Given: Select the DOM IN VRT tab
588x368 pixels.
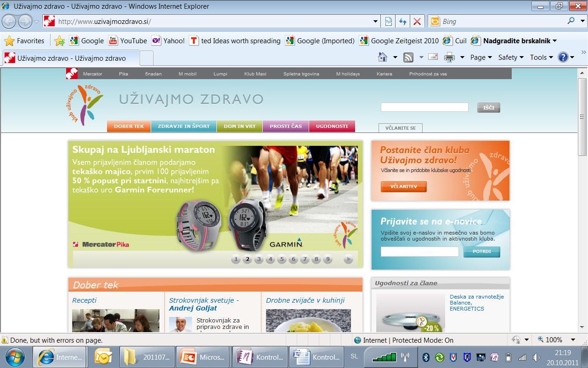Looking at the screenshot, I should tap(240, 126).
